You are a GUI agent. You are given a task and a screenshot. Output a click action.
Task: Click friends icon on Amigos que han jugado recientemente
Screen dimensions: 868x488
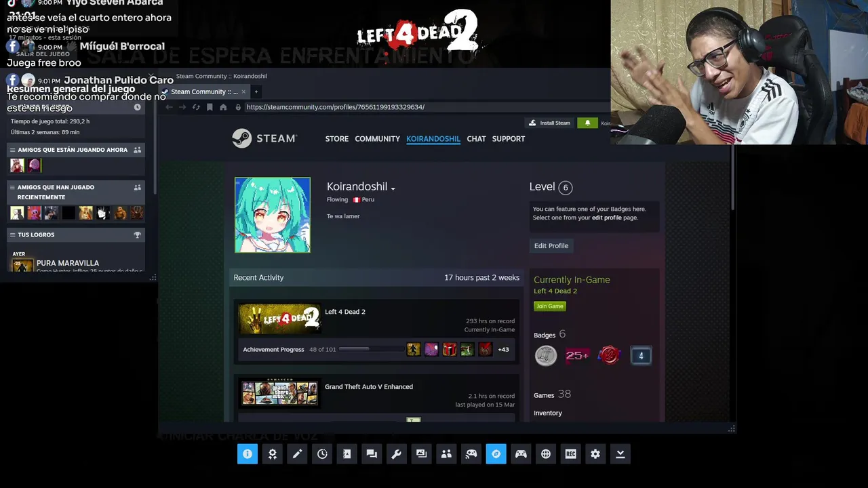pyautogui.click(x=137, y=187)
